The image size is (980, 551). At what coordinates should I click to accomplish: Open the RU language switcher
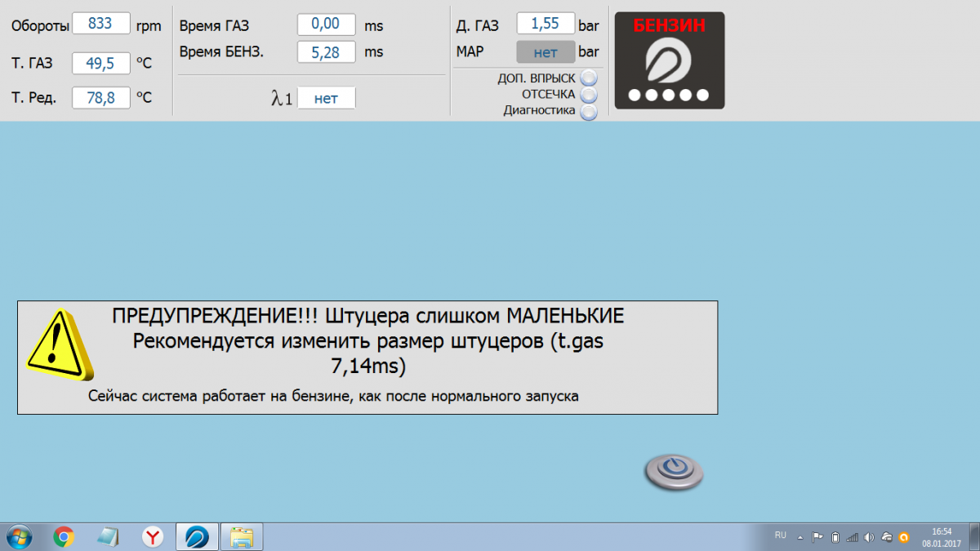click(780, 535)
